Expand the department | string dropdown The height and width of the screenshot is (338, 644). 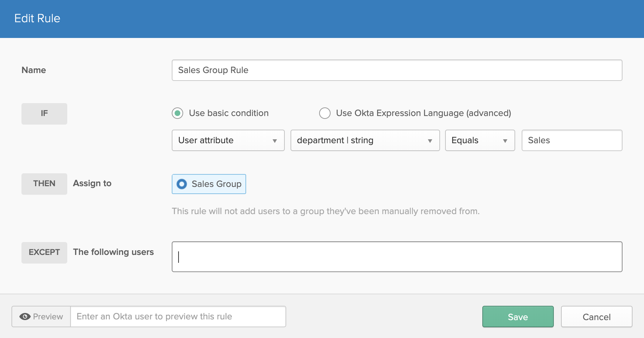365,140
